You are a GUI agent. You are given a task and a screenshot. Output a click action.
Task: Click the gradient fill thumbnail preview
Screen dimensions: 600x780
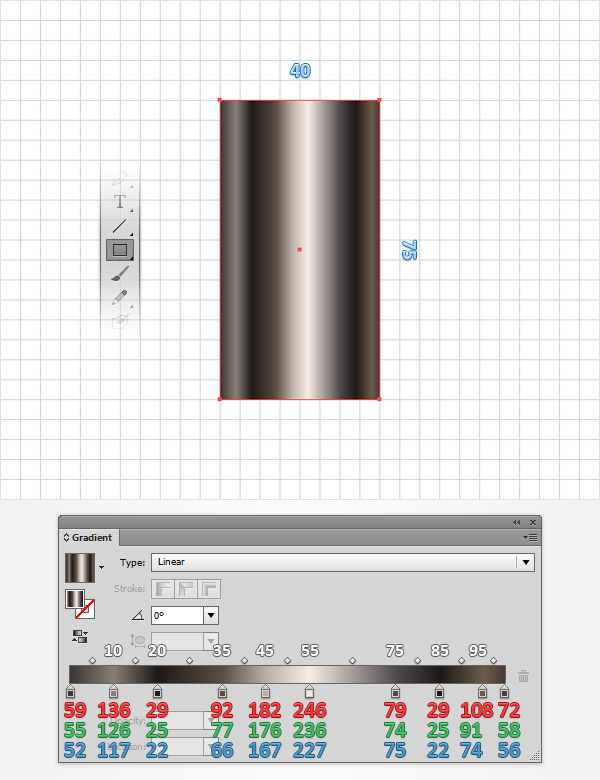(80, 568)
